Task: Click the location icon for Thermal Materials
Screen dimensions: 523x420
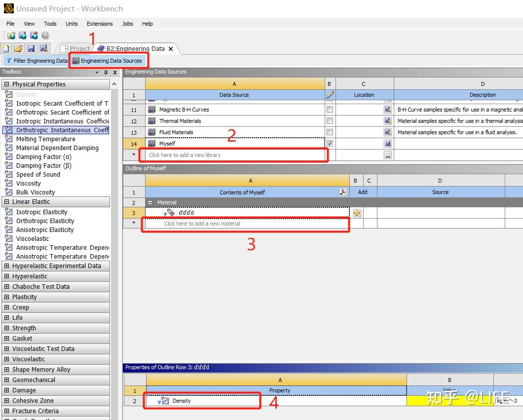Action: [388, 121]
